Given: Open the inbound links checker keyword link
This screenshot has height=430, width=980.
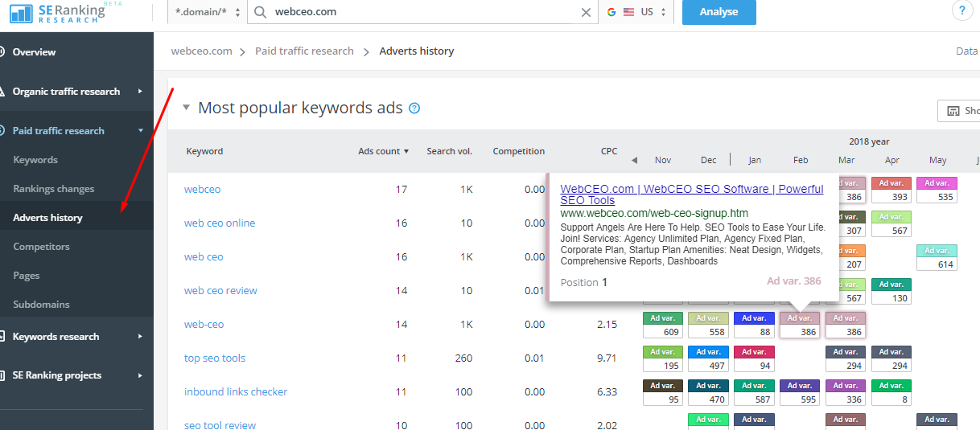Looking at the screenshot, I should 236,392.
